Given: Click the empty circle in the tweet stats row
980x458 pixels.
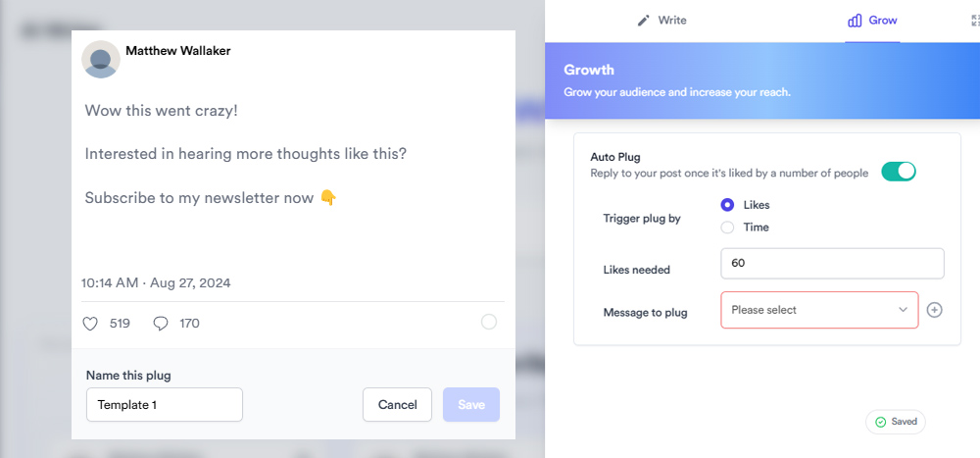Looking at the screenshot, I should coord(489,322).
